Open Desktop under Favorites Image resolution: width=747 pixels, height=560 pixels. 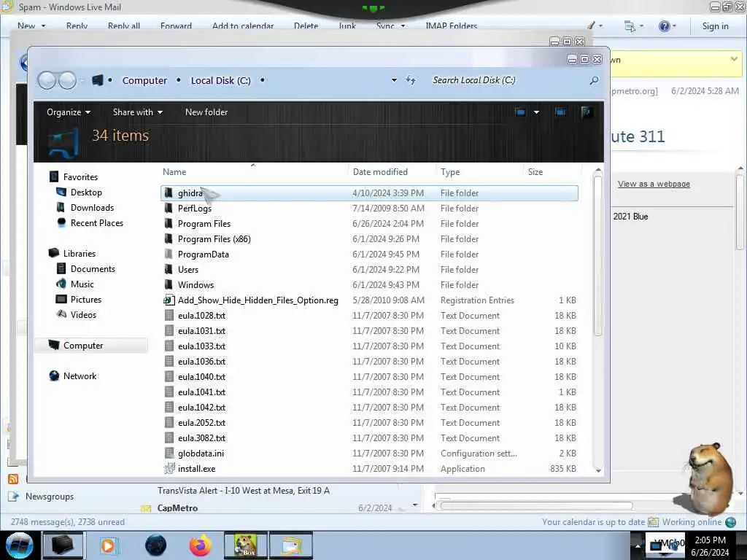pyautogui.click(x=86, y=192)
